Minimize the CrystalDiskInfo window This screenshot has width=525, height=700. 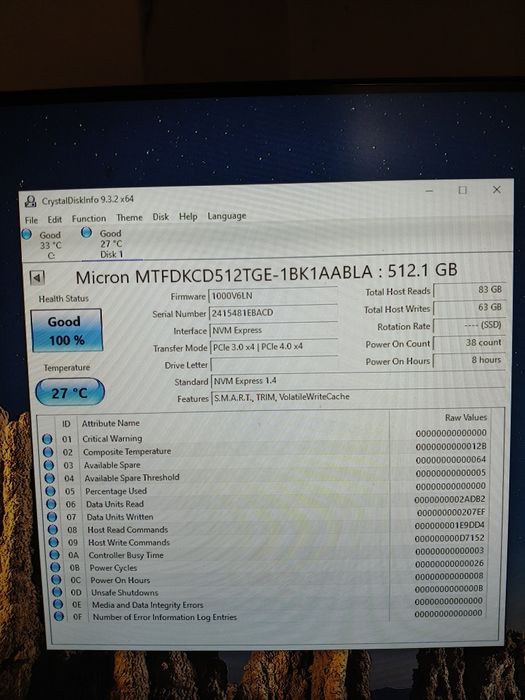click(429, 191)
